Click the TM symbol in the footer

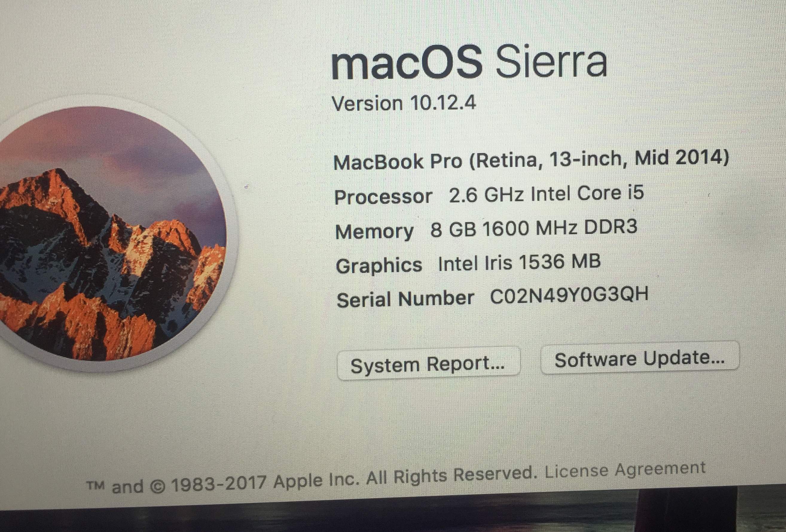(x=95, y=486)
